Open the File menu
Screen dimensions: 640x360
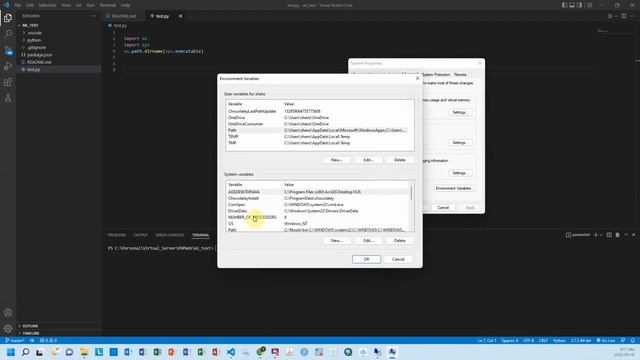pyautogui.click(x=18, y=5)
